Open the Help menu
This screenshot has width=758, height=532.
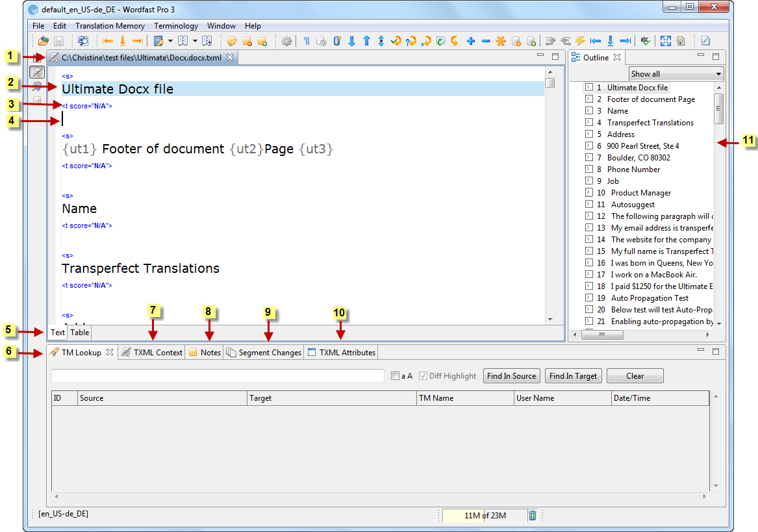[253, 25]
